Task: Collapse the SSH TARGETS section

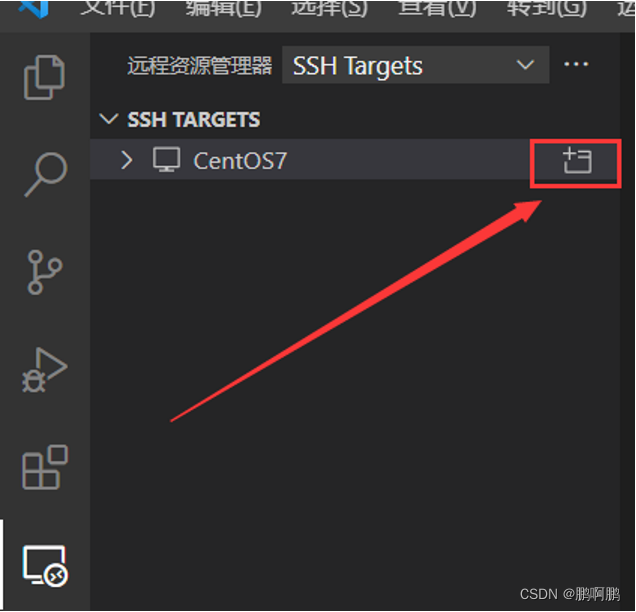Action: point(109,119)
